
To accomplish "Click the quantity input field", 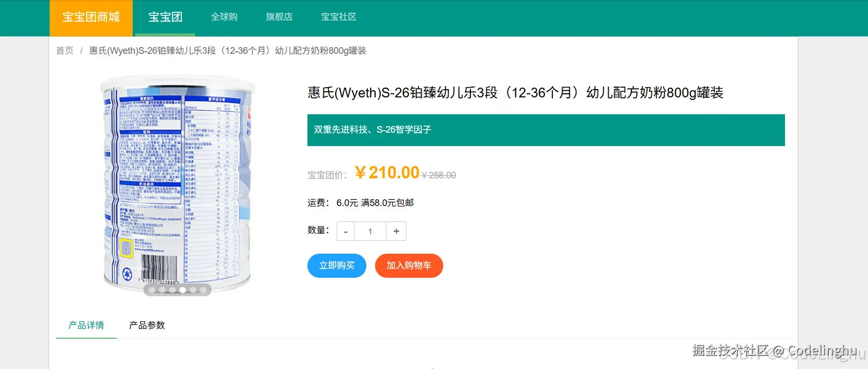I will coord(370,231).
